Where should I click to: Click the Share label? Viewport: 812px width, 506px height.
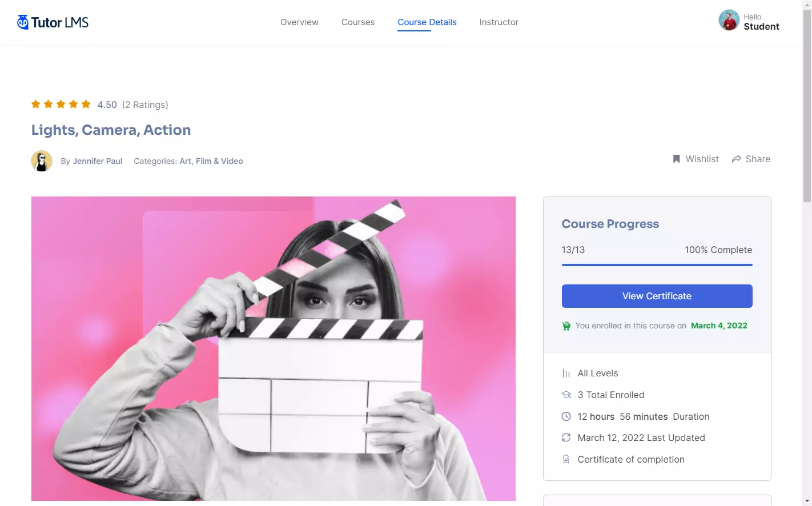pos(758,159)
